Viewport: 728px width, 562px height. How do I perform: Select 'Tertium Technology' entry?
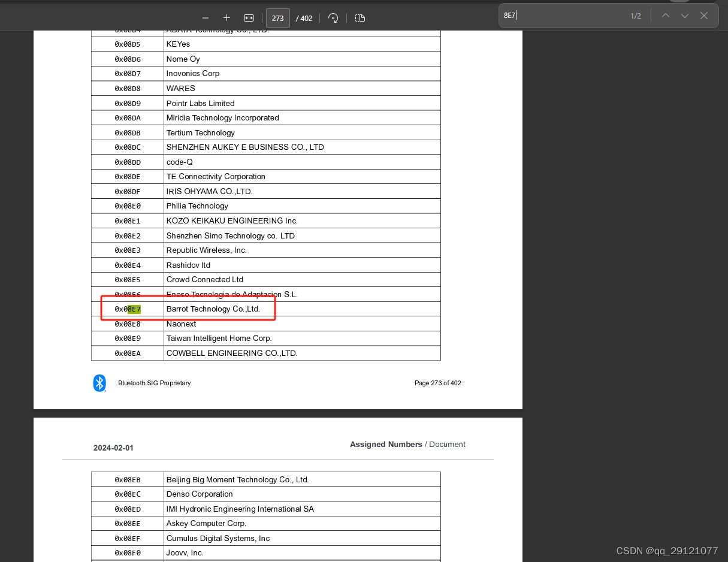(x=201, y=133)
